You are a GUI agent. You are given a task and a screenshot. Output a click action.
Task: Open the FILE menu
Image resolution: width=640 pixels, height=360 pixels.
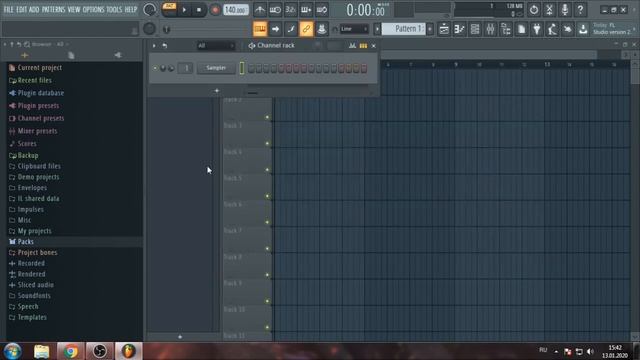pos(8,9)
